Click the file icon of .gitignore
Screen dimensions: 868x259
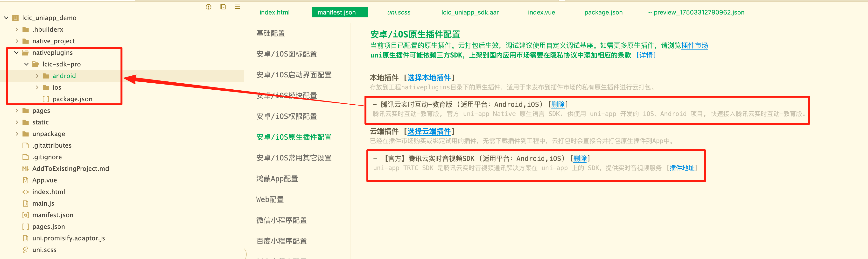(x=26, y=157)
